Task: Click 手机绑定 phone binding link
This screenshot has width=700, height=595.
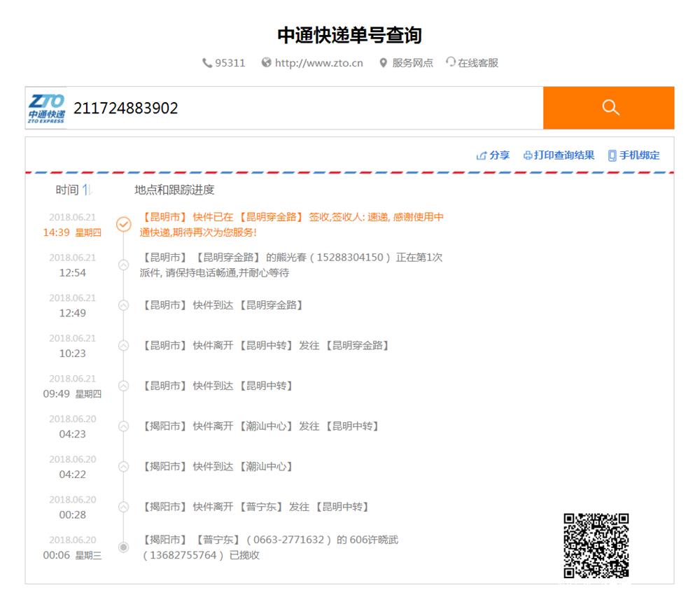Action: 639,155
